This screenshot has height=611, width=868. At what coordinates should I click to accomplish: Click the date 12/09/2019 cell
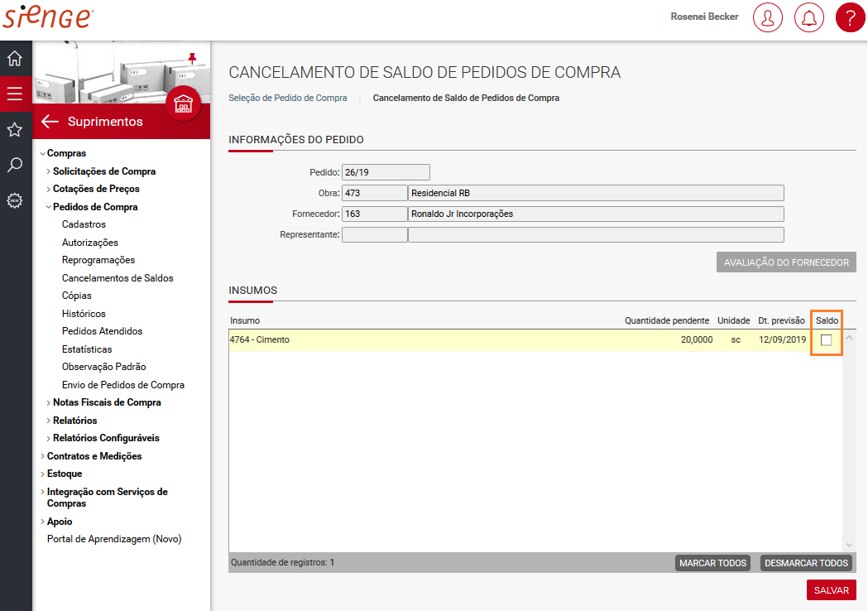pyautogui.click(x=782, y=339)
